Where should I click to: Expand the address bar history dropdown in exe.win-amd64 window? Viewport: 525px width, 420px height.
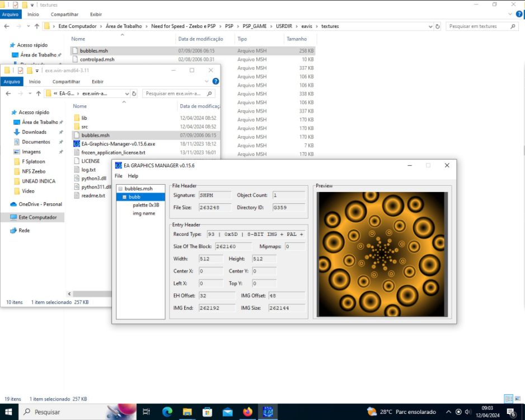tap(127, 94)
